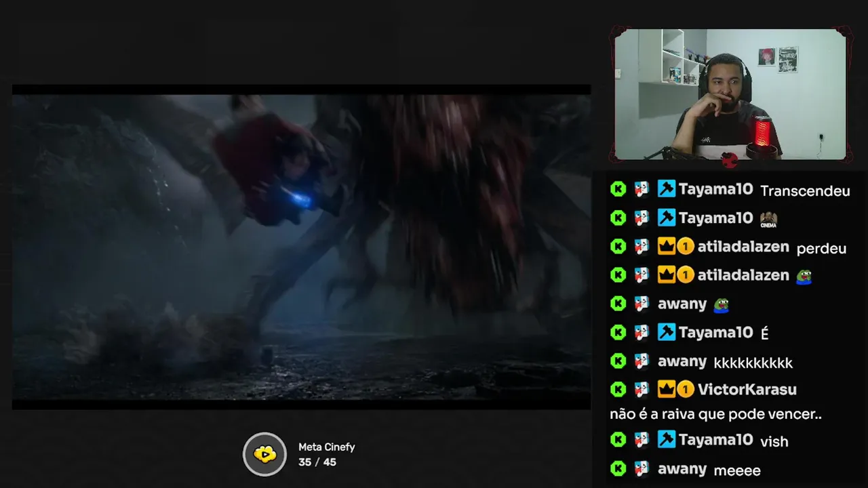Click the cinema emote in Tayama10's message
Image resolution: width=868 pixels, height=488 pixels.
pyautogui.click(x=768, y=219)
